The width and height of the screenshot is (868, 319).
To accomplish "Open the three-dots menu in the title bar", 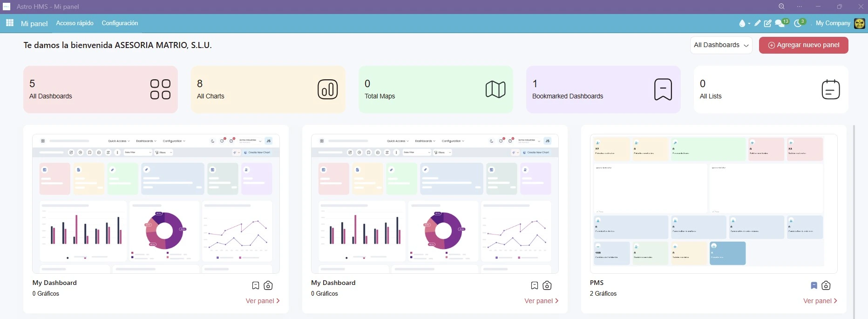I will click(x=800, y=7).
